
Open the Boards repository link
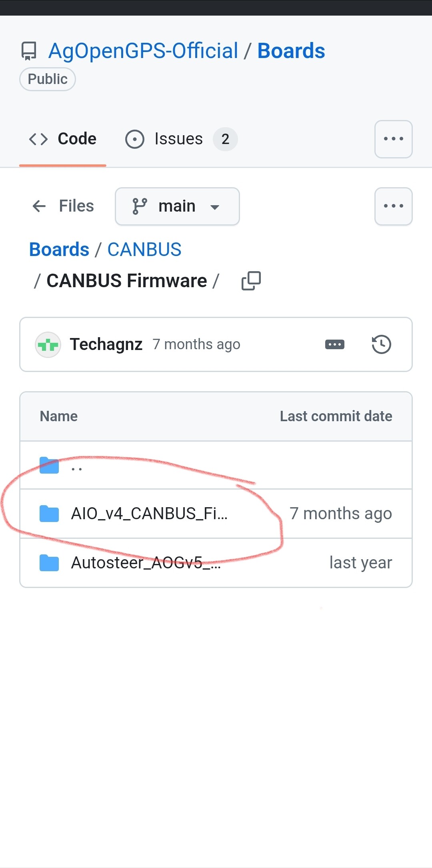coord(291,51)
